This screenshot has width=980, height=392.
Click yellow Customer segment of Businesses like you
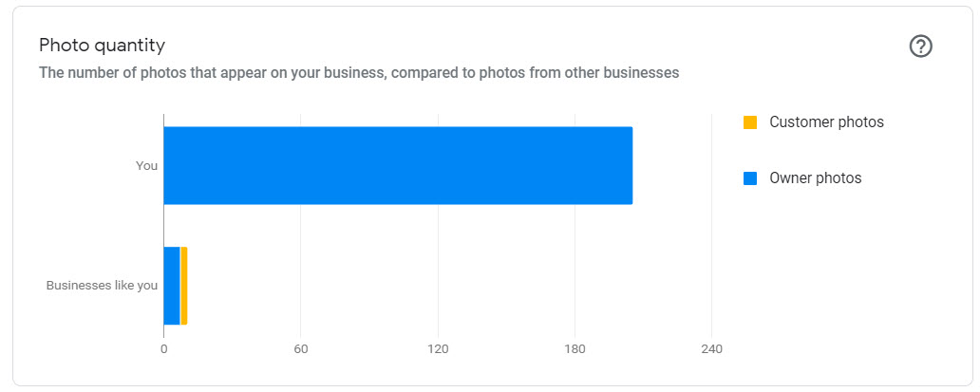184,286
